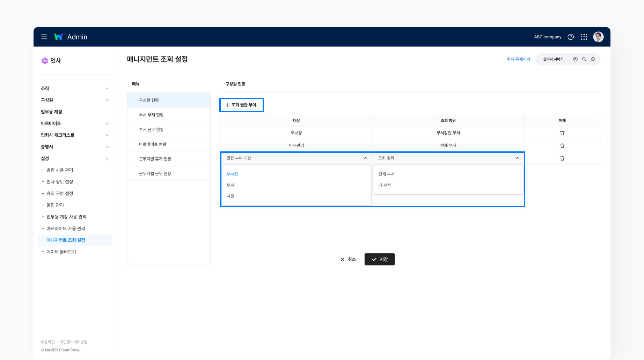Remove the new permission row via trash icon

pos(562,158)
